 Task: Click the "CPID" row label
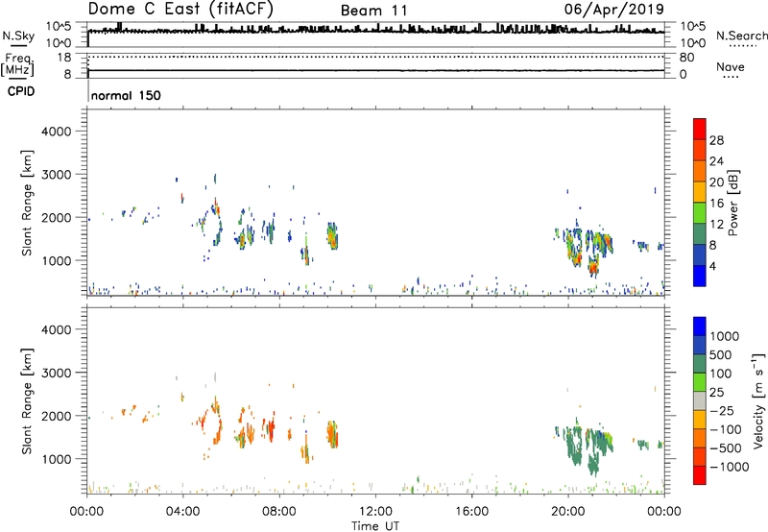click(x=21, y=91)
